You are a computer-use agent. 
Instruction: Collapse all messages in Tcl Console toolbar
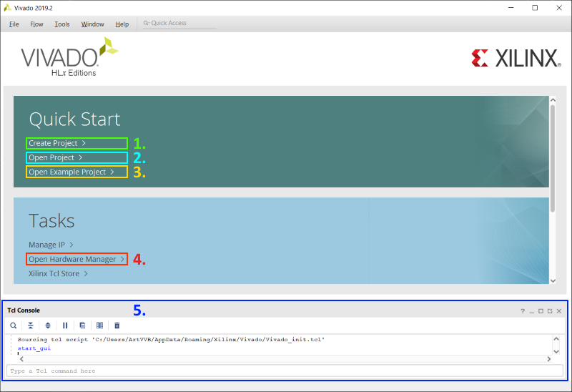click(x=31, y=325)
